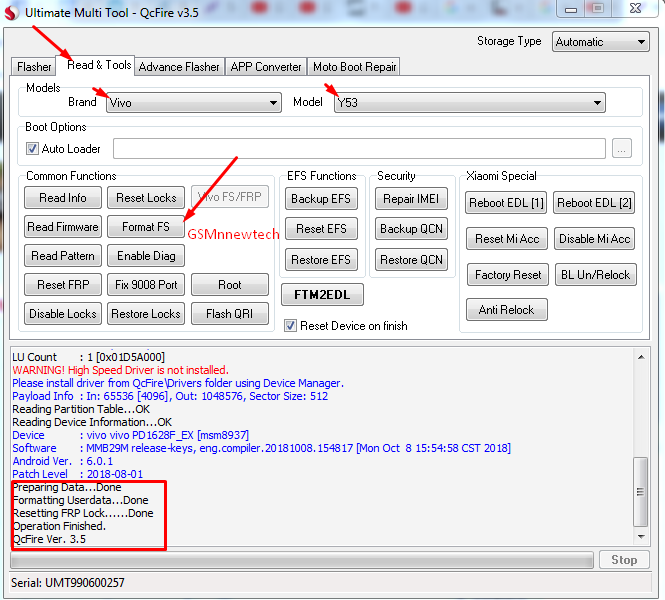
Task: Click the Restore EFS button
Action: click(x=321, y=260)
